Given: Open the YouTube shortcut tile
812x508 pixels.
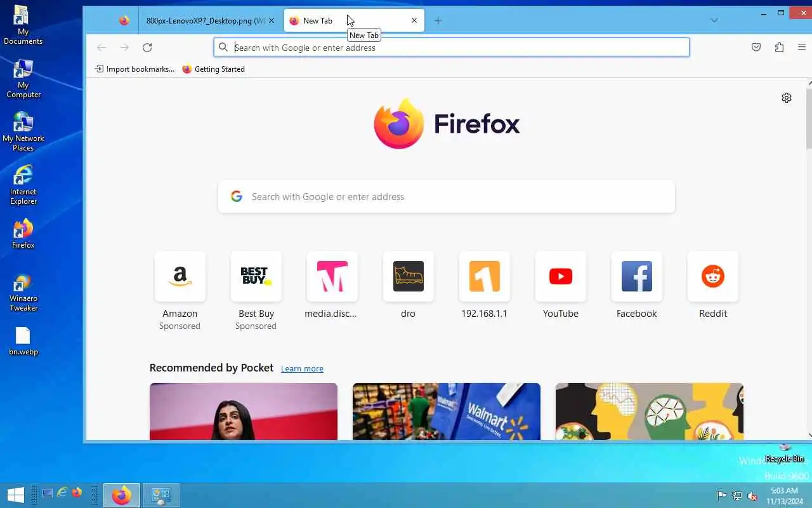Looking at the screenshot, I should pyautogui.click(x=561, y=276).
